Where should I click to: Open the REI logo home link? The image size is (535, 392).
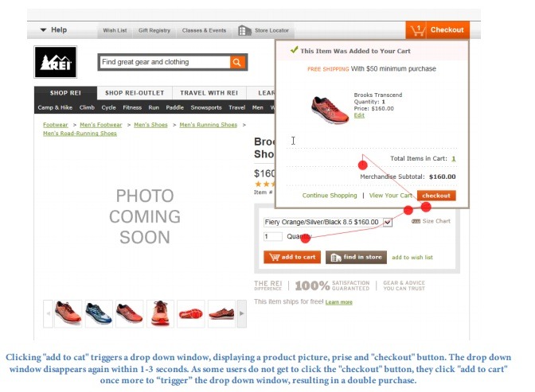pos(55,62)
